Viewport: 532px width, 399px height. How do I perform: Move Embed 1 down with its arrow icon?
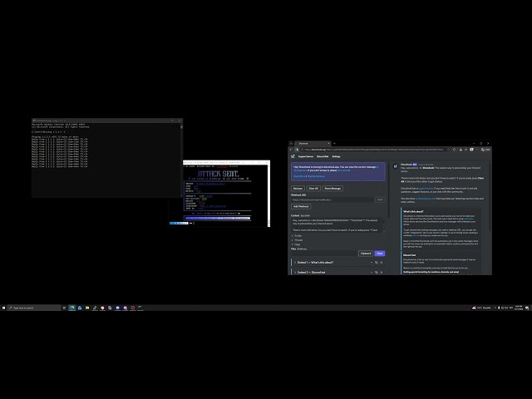tap(372, 263)
